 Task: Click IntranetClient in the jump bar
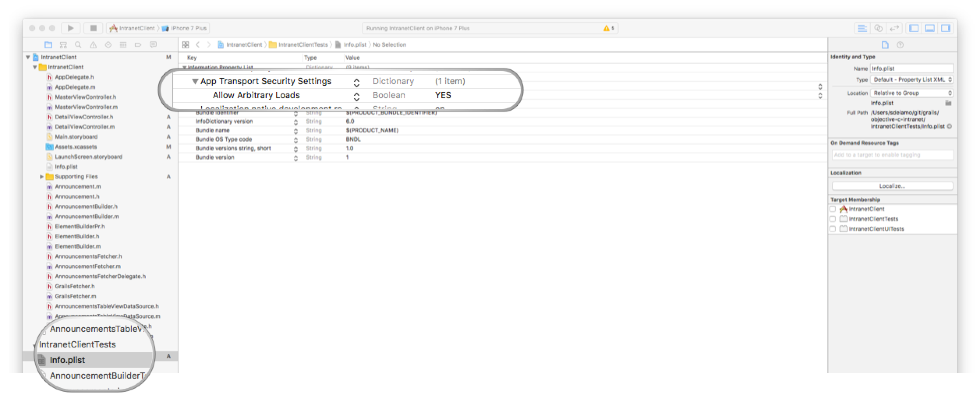pos(240,45)
